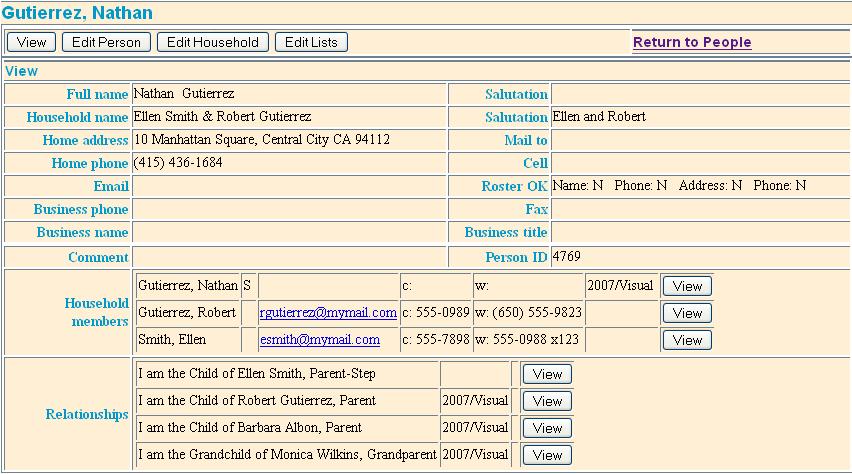The width and height of the screenshot is (852, 474).
Task: View household member Nathan Gutierrez
Action: tap(687, 286)
